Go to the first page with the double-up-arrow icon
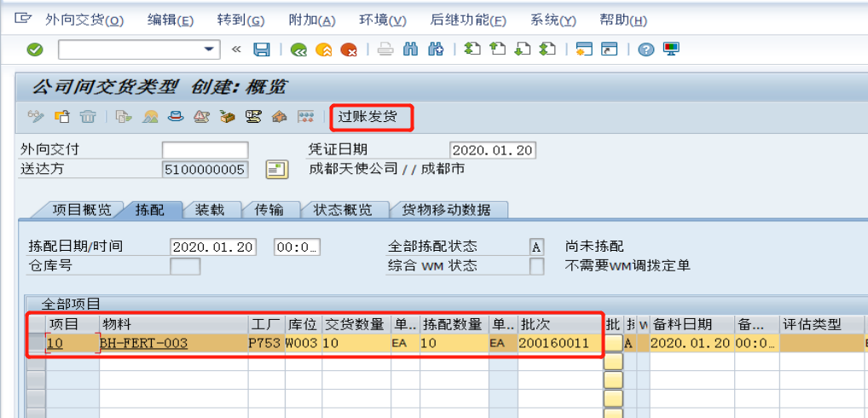Viewport: 868px width, 418px height. point(472,49)
